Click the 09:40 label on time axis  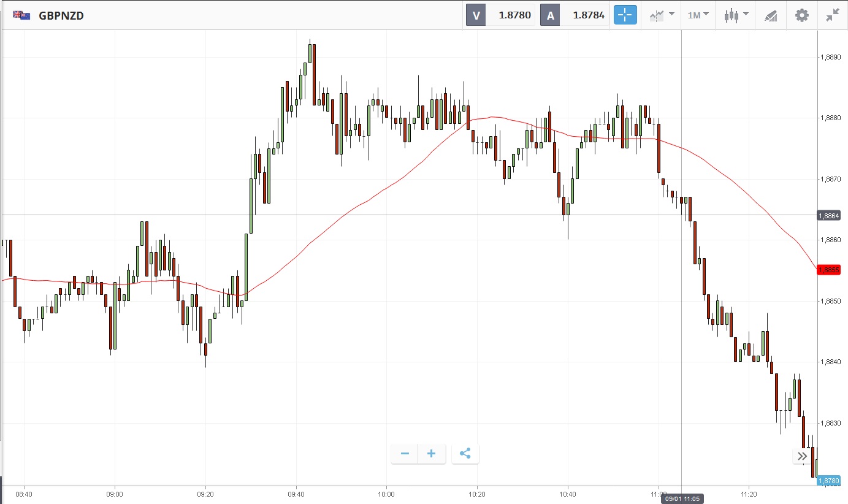tap(296, 493)
